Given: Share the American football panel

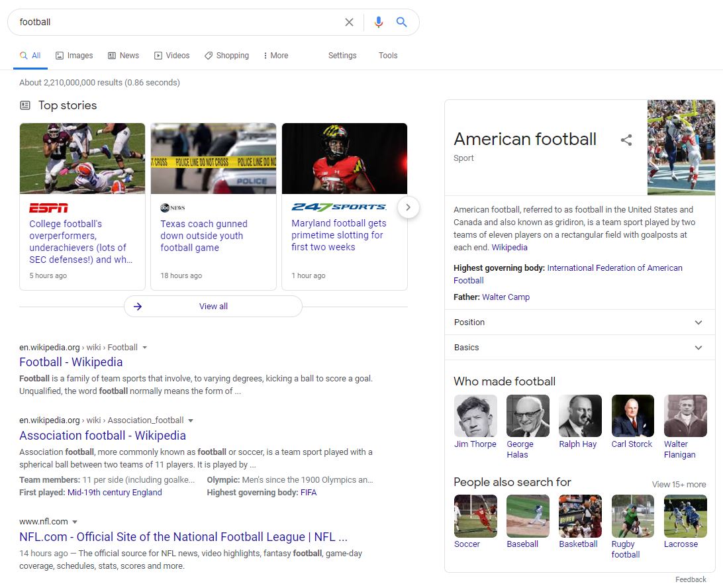Looking at the screenshot, I should coord(626,140).
